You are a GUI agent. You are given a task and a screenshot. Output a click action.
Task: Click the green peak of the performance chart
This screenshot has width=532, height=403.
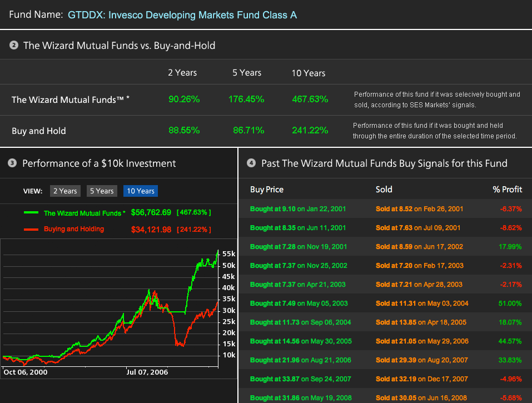(x=218, y=251)
